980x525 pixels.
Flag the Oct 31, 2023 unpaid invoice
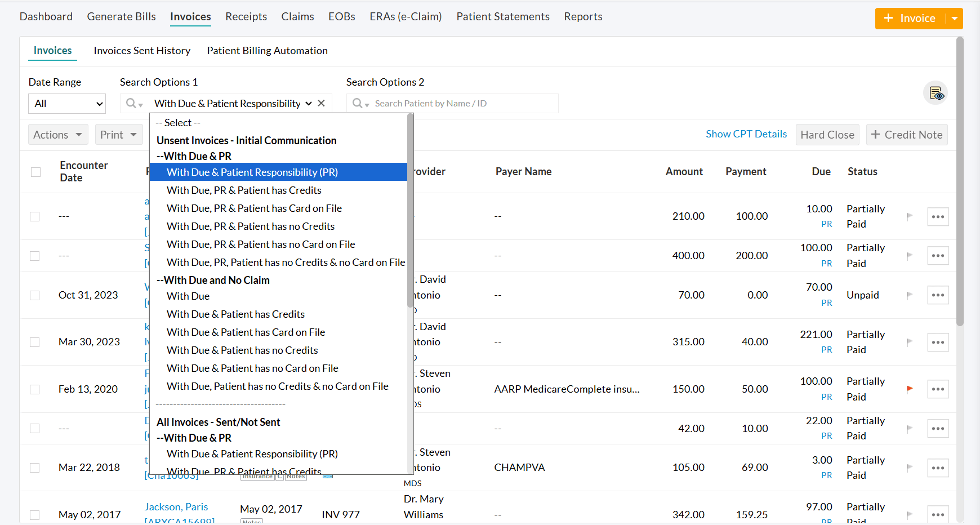(x=910, y=295)
